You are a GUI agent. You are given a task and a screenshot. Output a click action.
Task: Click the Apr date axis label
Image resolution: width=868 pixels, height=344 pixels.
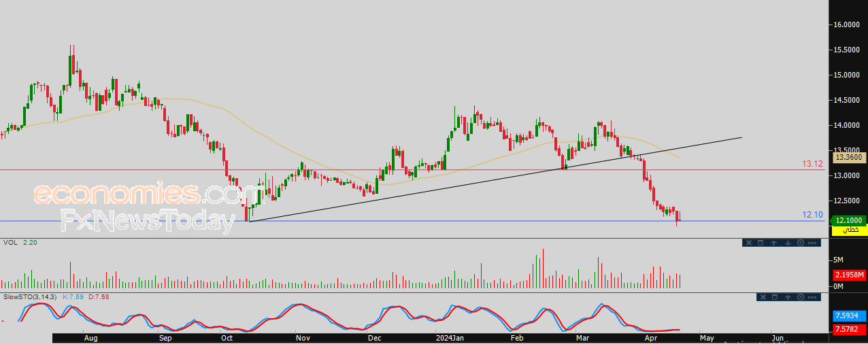tap(650, 338)
